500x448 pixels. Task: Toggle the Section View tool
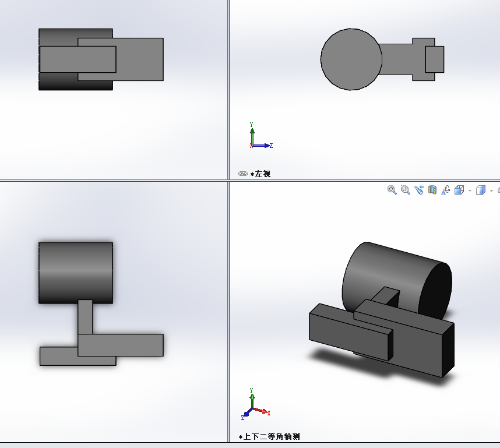tap(432, 190)
